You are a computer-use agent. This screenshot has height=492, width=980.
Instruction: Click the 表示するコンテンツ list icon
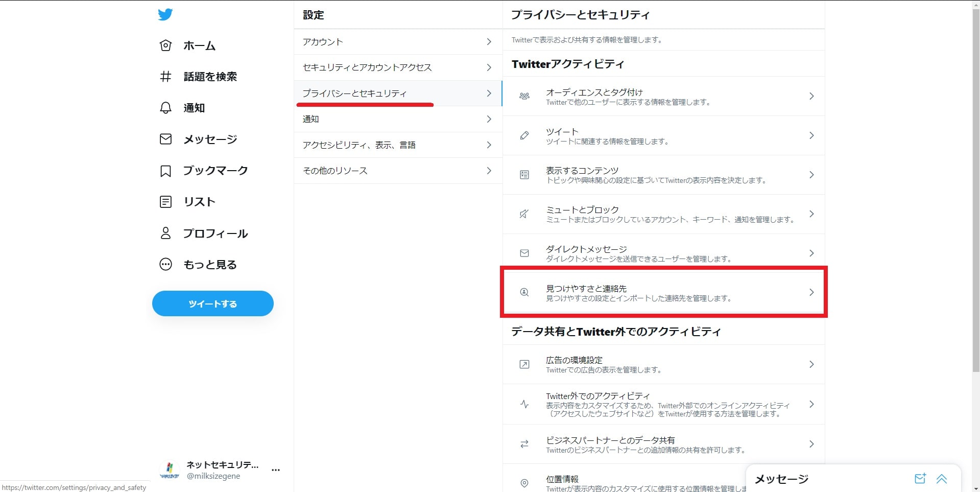click(524, 175)
